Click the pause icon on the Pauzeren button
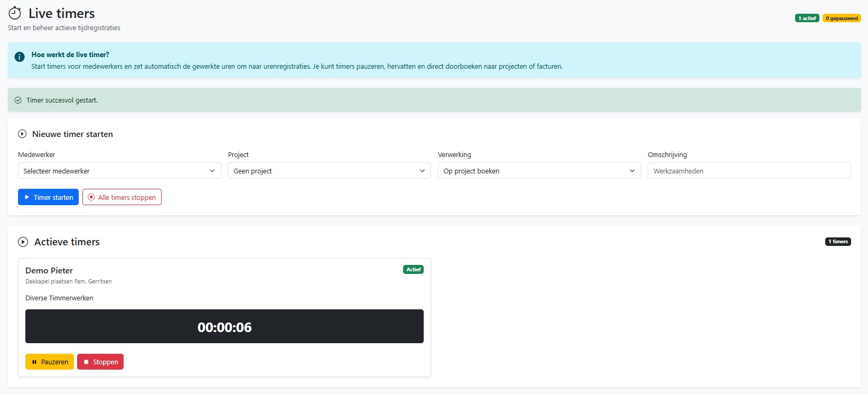The image size is (868, 395). pyautogui.click(x=34, y=362)
